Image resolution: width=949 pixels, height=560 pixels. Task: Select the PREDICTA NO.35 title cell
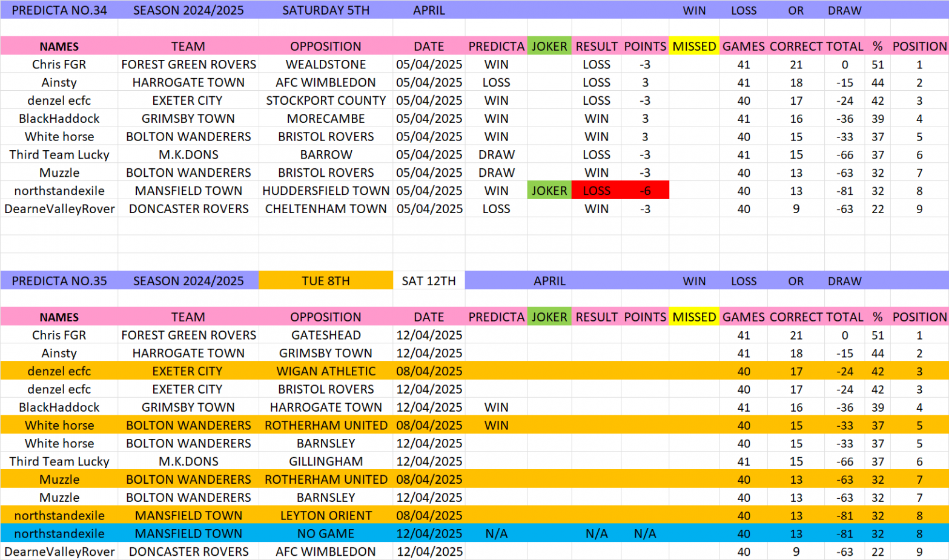tap(59, 281)
